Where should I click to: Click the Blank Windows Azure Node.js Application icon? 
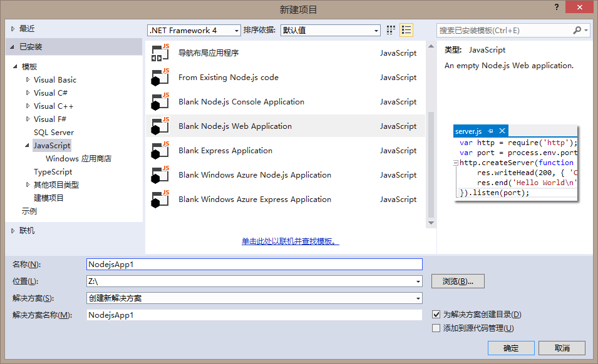coord(160,175)
